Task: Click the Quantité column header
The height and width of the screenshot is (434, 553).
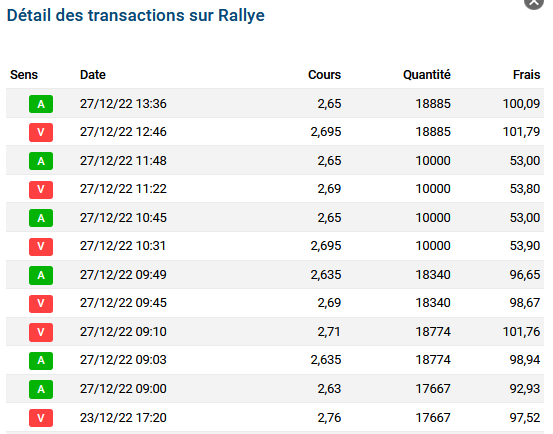Action: [427, 75]
